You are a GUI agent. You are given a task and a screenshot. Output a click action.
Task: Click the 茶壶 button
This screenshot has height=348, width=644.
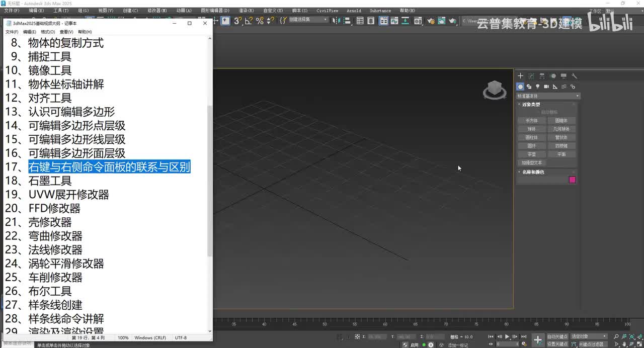pos(532,154)
